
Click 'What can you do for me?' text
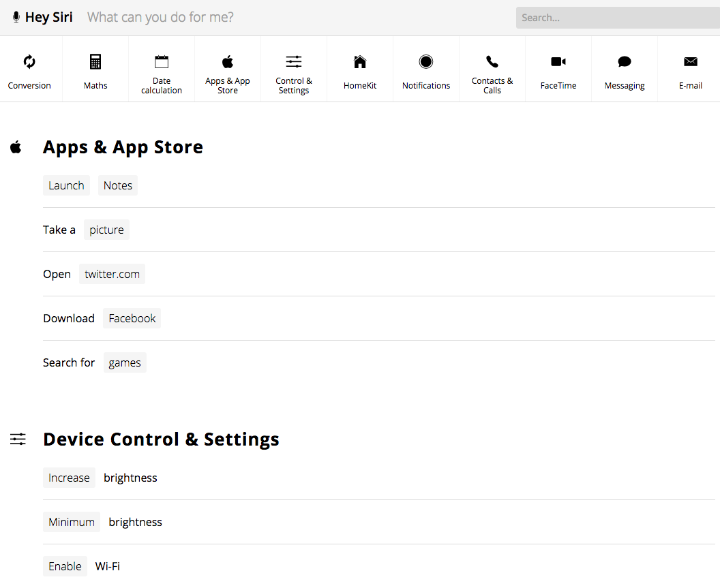click(161, 18)
